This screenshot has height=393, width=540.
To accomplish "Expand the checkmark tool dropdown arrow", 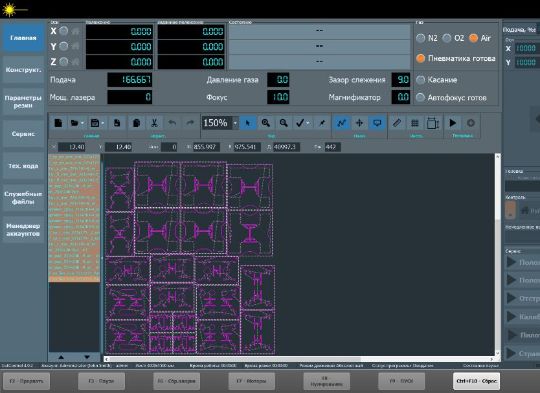I will tap(308, 123).
